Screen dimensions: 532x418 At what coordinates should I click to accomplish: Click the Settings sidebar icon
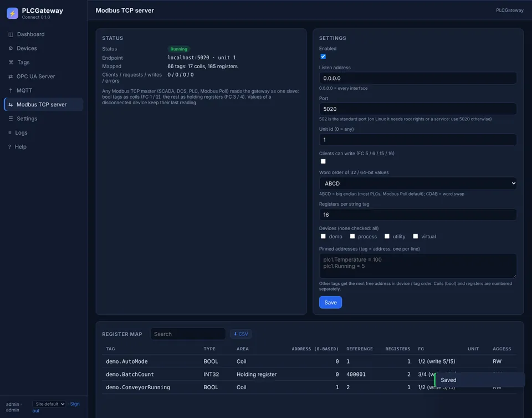tap(11, 119)
